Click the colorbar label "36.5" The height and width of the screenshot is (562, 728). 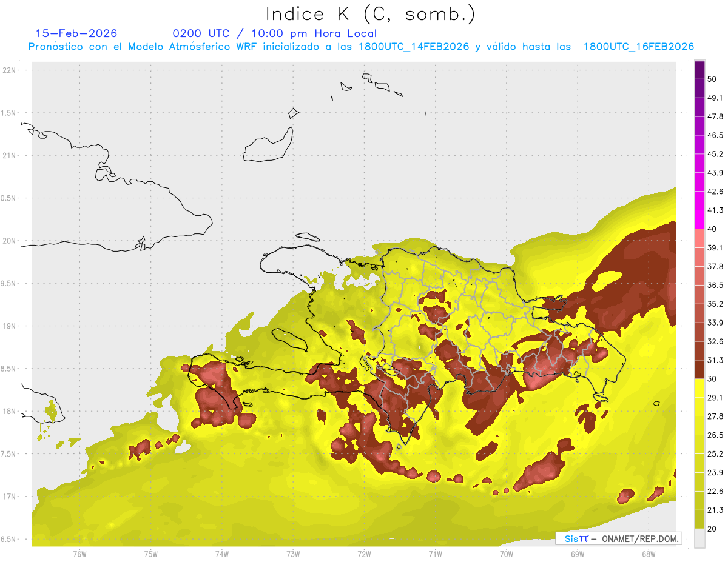tap(715, 285)
